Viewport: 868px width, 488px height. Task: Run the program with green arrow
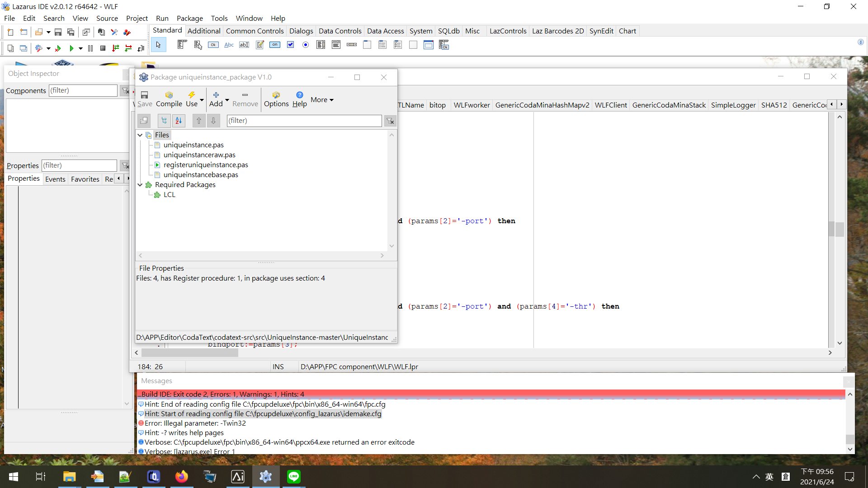tap(71, 48)
